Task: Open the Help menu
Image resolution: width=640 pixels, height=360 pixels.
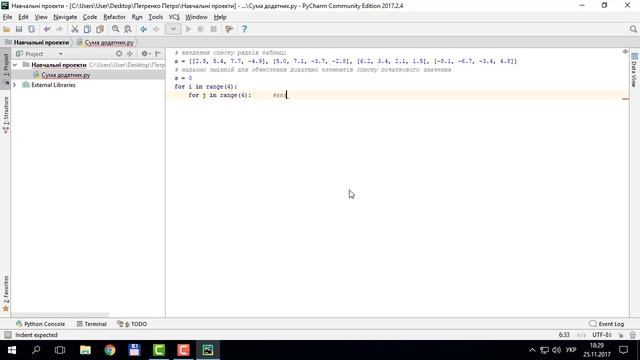Action: 220,17
